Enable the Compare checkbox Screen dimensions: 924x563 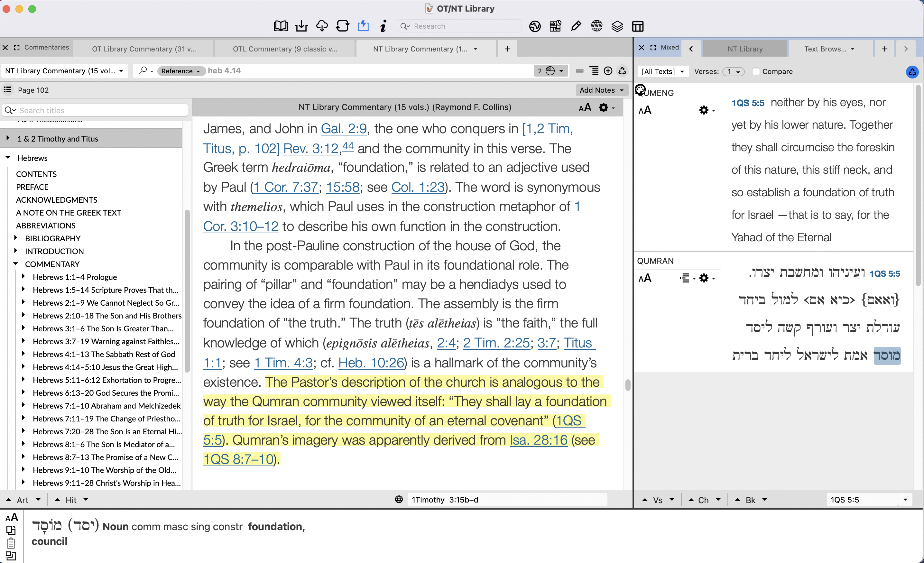[x=757, y=71]
